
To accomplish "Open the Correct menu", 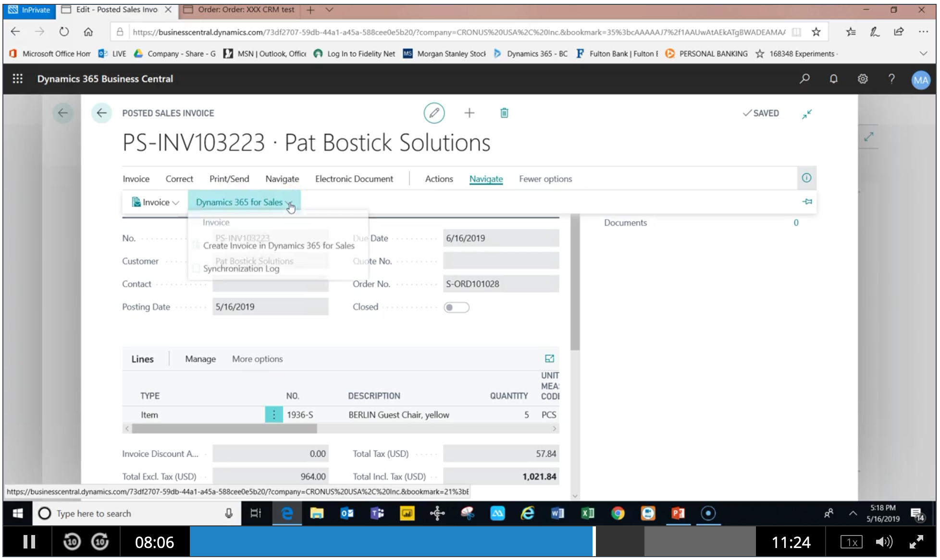I will point(179,179).
